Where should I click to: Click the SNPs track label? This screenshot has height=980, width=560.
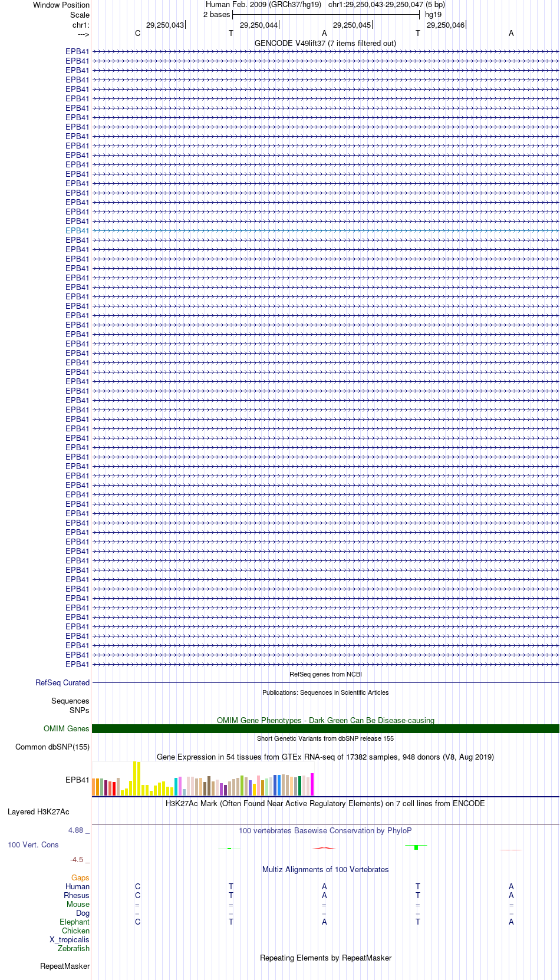pos(80,711)
